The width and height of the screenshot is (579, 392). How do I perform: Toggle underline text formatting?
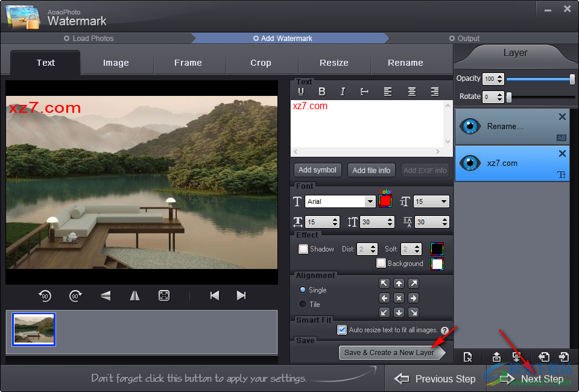pos(301,92)
